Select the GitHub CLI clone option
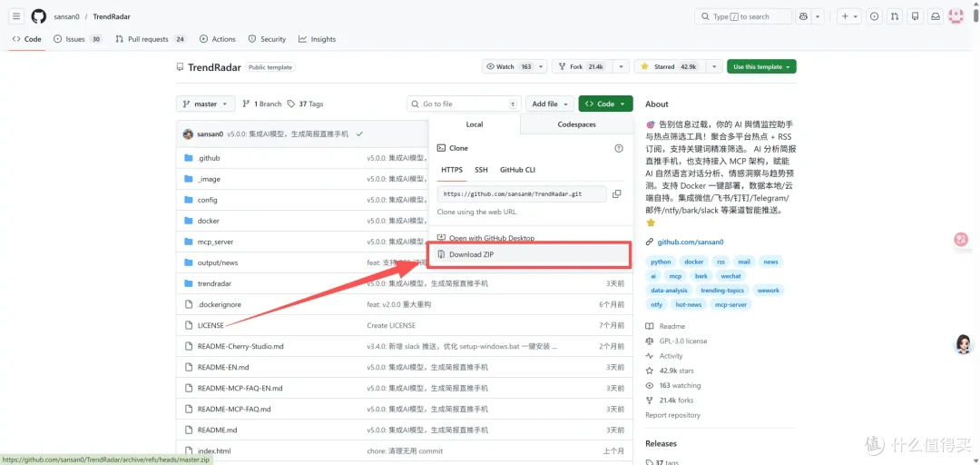 pyautogui.click(x=517, y=170)
